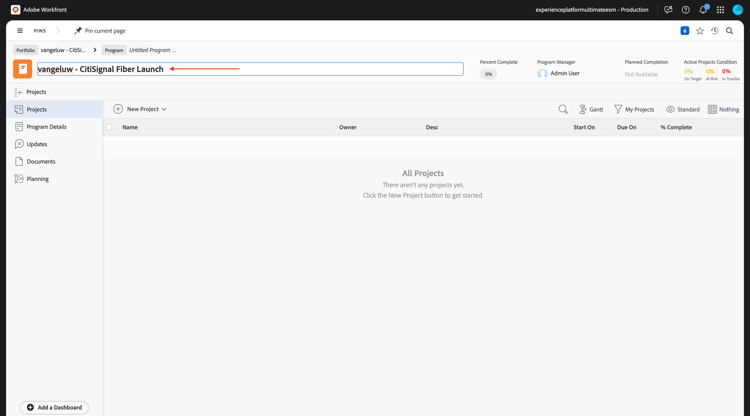The width and height of the screenshot is (750, 416).
Task: Open the user profile avatar
Action: [x=738, y=10]
